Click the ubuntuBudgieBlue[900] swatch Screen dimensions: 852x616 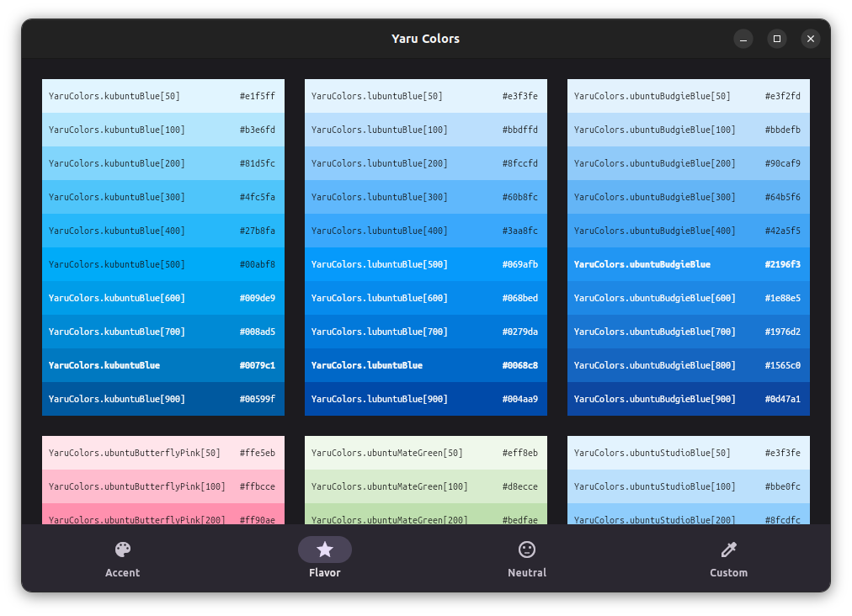tap(689, 399)
